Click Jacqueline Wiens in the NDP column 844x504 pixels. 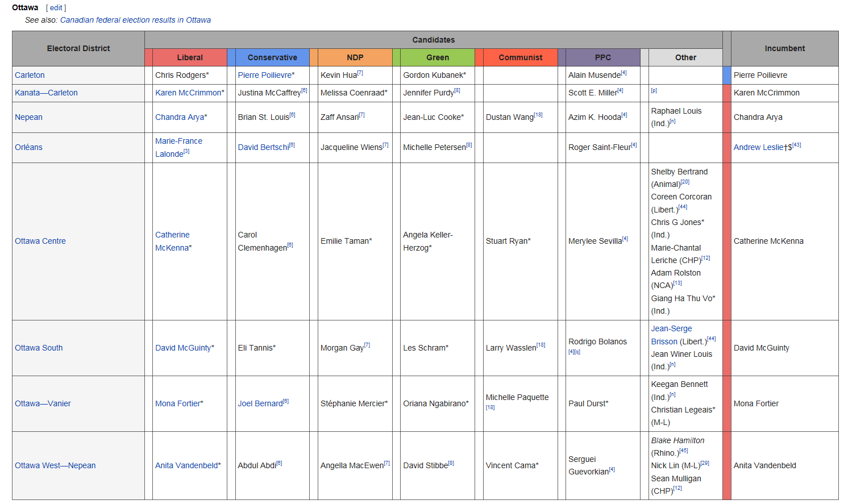pos(351,147)
